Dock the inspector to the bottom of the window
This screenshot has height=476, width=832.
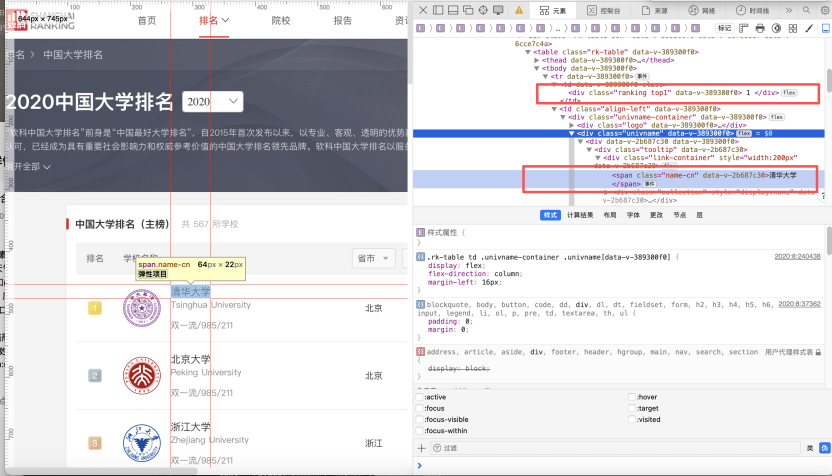[453, 10]
